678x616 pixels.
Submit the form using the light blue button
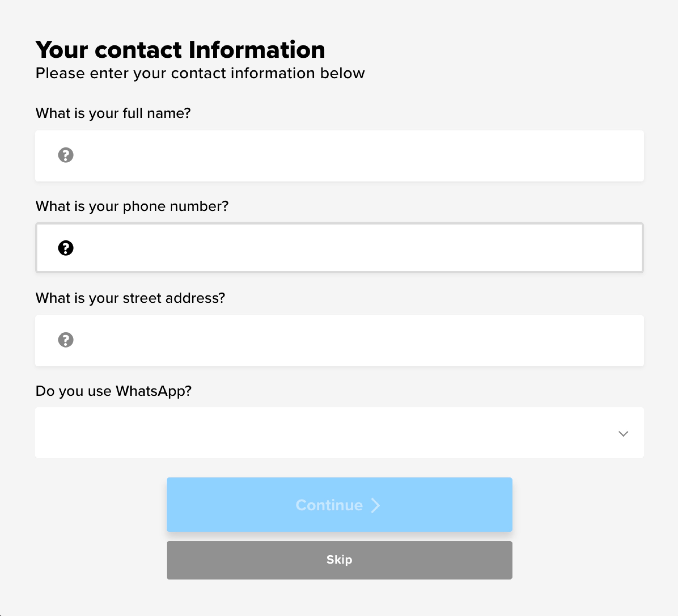[339, 504]
